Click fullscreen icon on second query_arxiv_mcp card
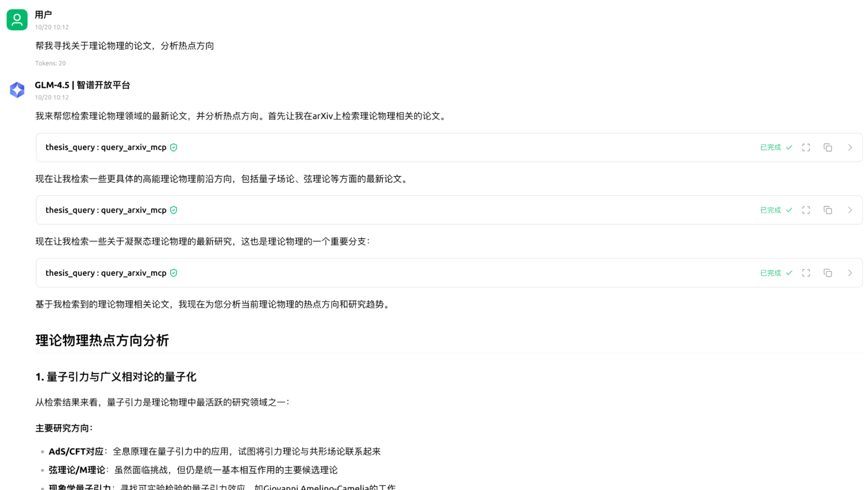Screen dimensions: 868x490 coord(806,210)
